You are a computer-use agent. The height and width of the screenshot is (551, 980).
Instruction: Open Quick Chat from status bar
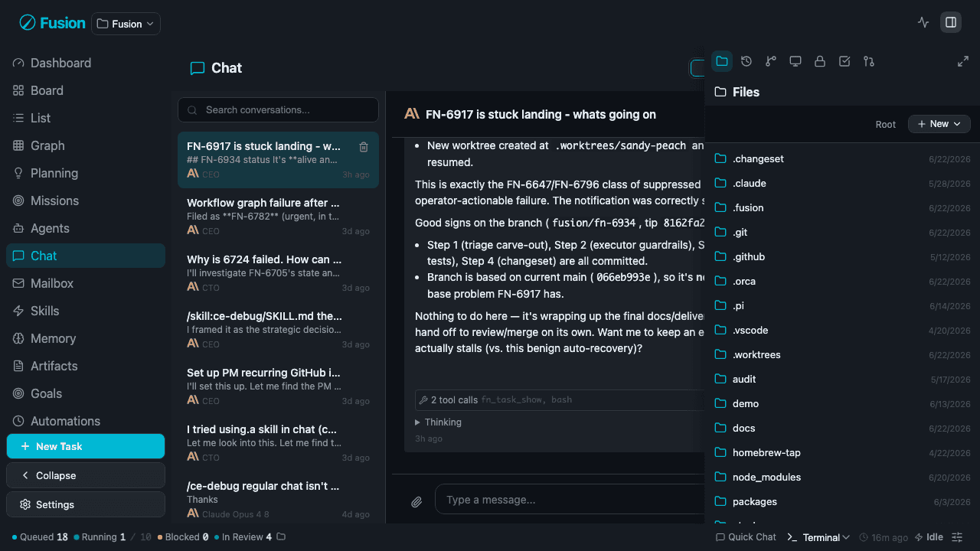pos(746,537)
